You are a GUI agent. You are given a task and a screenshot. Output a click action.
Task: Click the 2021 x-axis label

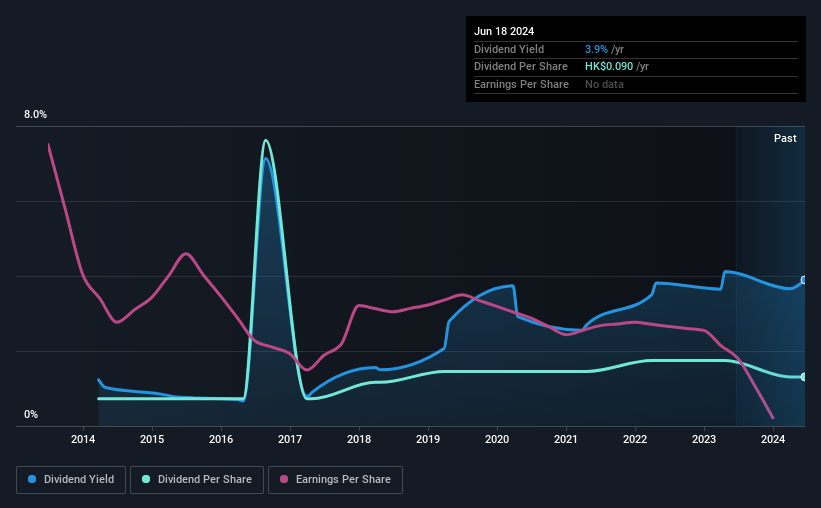tap(566, 439)
